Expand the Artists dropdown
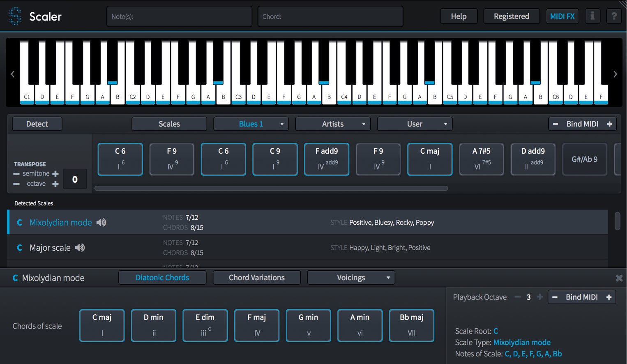627x364 pixels. point(333,124)
